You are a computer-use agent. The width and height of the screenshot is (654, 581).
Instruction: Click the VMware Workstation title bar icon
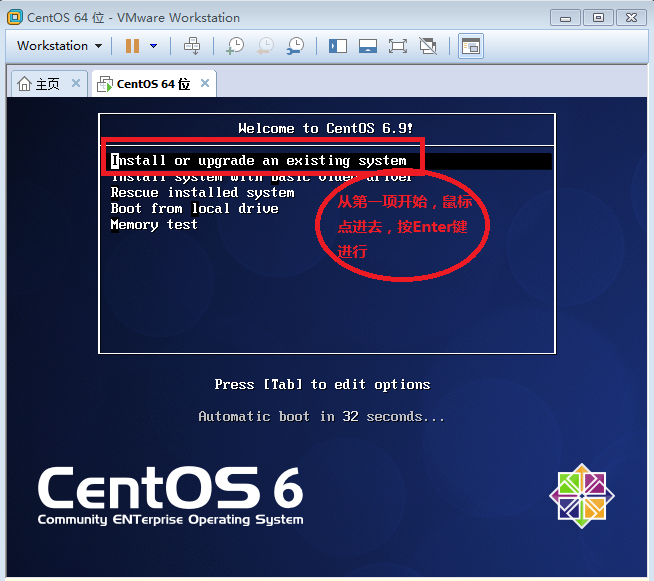pyautogui.click(x=15, y=17)
